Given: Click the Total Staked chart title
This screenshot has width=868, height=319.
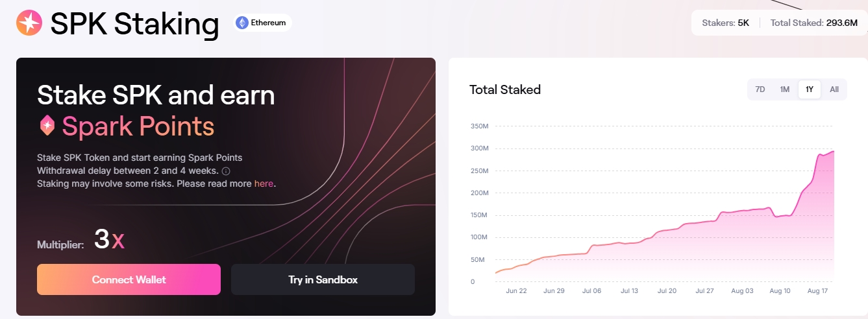Looking at the screenshot, I should pyautogui.click(x=505, y=89).
